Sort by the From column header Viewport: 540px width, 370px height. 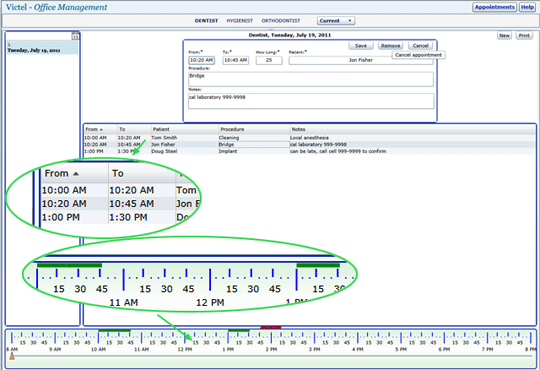pos(100,129)
